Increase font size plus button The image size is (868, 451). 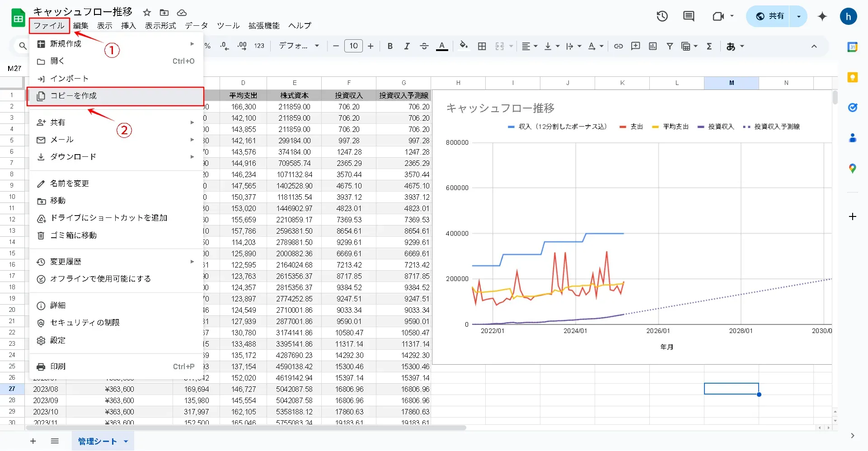tap(371, 46)
